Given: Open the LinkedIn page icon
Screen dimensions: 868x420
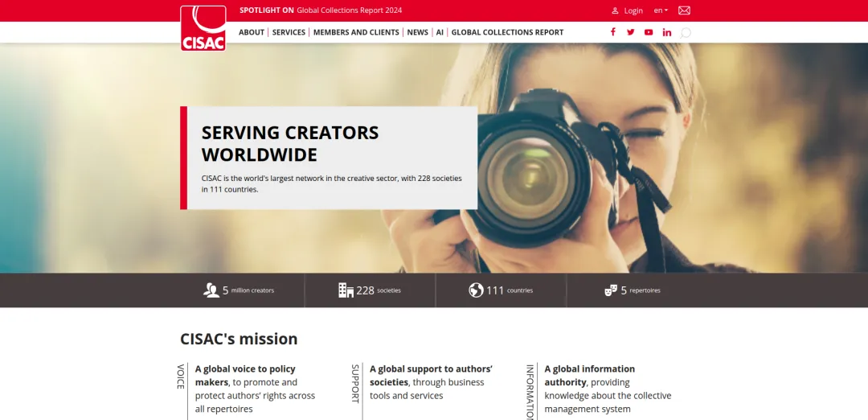Looking at the screenshot, I should pos(667,32).
